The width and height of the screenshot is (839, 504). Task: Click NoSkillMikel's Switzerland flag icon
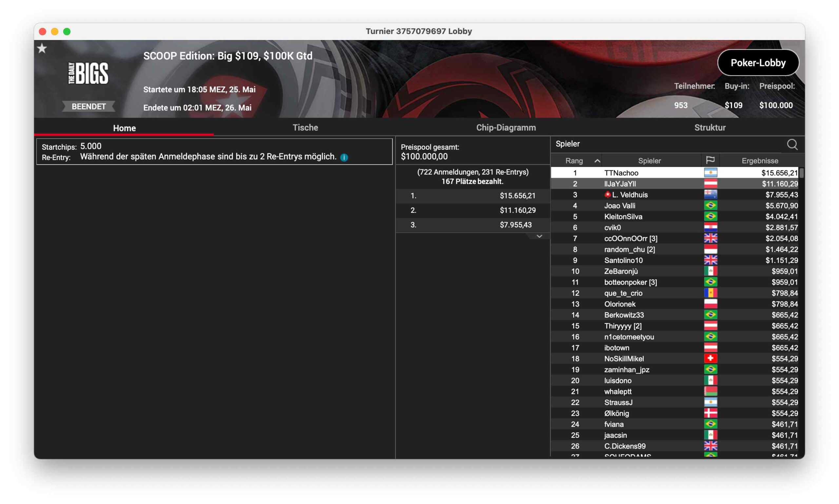tap(710, 358)
